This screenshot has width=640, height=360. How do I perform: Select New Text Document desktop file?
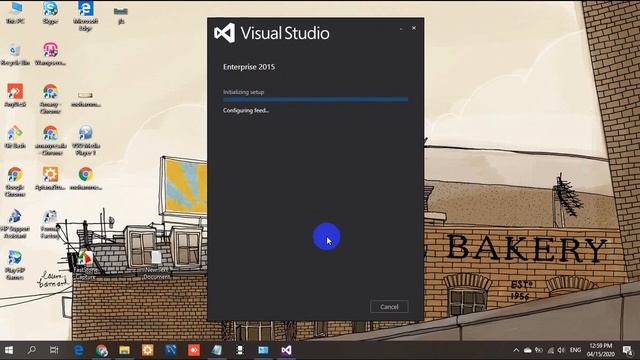point(156,265)
